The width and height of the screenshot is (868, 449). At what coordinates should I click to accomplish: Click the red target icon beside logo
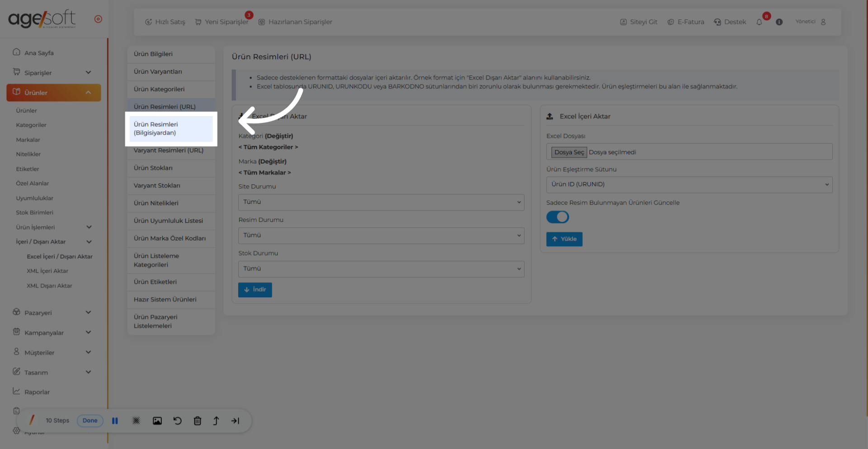[x=98, y=19]
